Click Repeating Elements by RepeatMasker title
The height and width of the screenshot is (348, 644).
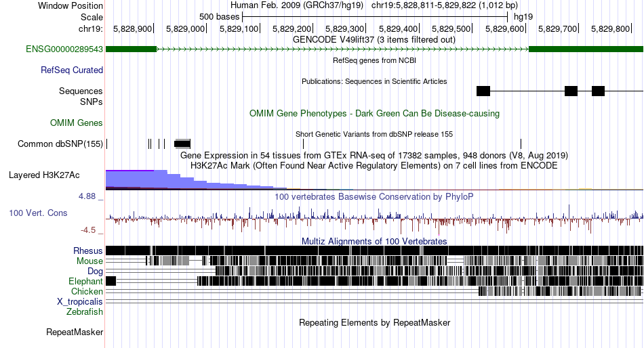374,322
